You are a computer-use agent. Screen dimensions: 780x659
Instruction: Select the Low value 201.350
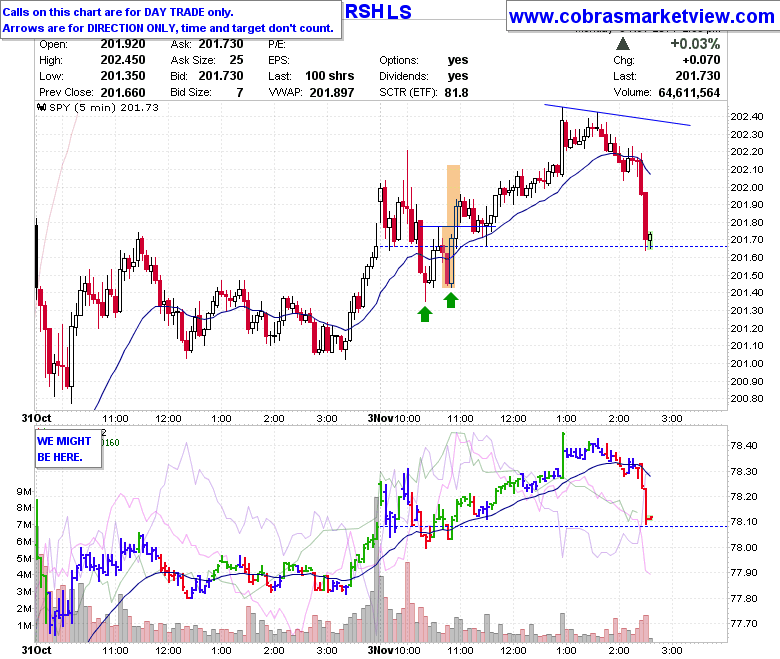tap(123, 76)
